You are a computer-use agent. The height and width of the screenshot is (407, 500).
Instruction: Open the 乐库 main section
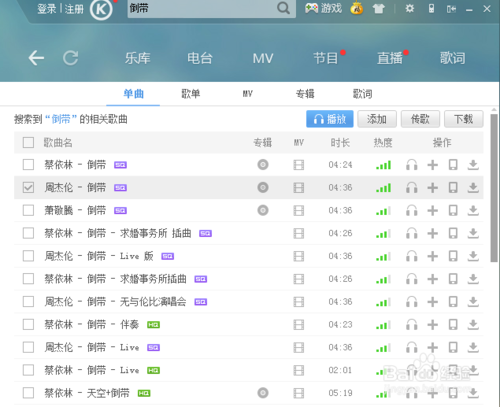coord(138,58)
